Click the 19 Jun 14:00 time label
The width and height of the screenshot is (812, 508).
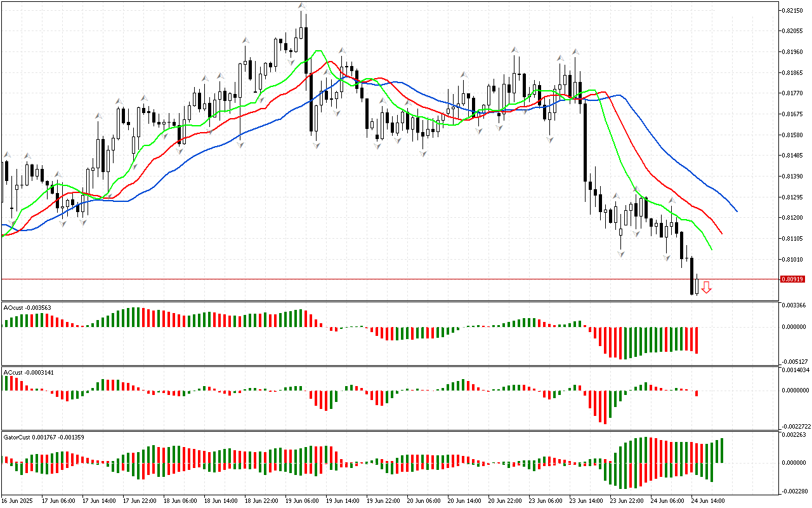coord(341,501)
